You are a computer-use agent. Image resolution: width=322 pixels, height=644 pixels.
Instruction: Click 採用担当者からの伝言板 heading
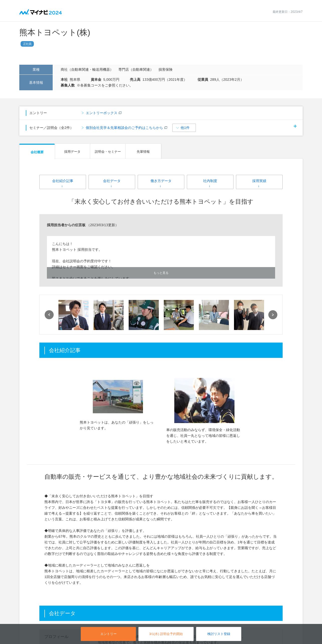pyautogui.click(x=66, y=225)
